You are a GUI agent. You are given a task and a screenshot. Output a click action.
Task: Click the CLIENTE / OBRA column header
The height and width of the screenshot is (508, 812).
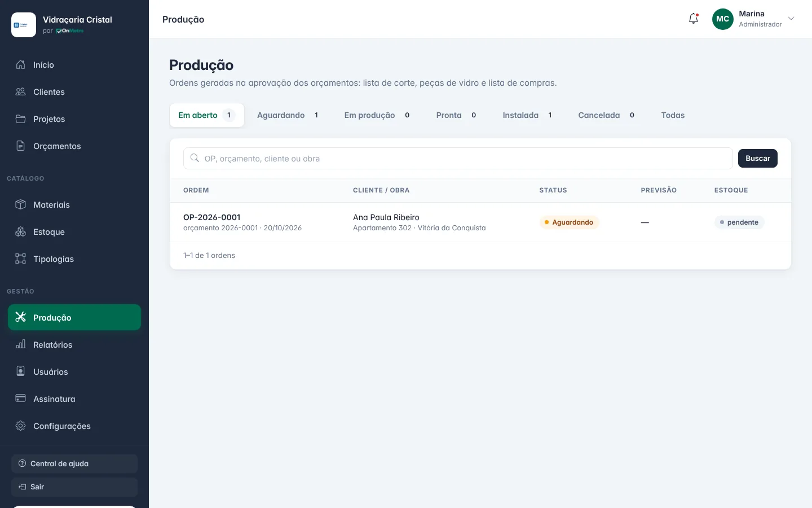click(381, 190)
